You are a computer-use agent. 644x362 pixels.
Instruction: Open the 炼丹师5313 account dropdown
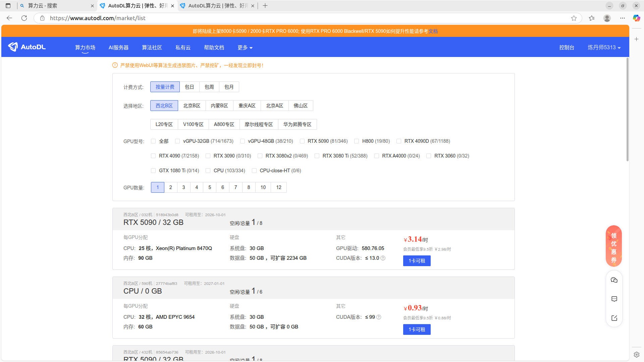pos(604,48)
